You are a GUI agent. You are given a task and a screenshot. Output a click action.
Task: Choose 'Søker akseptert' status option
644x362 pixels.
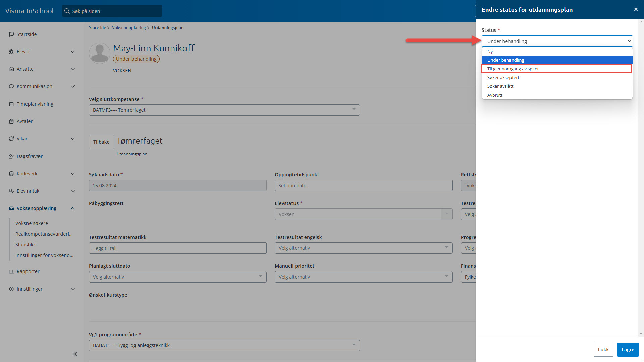tap(503, 77)
